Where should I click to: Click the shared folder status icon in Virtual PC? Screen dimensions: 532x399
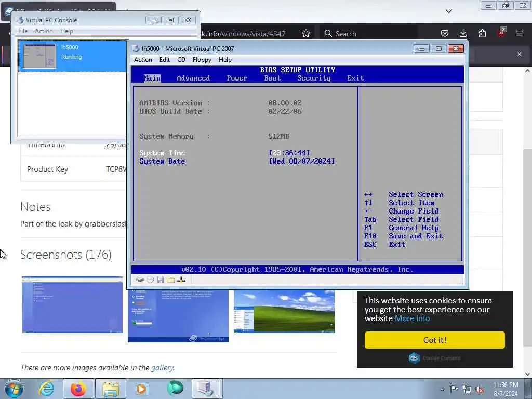coord(170,280)
